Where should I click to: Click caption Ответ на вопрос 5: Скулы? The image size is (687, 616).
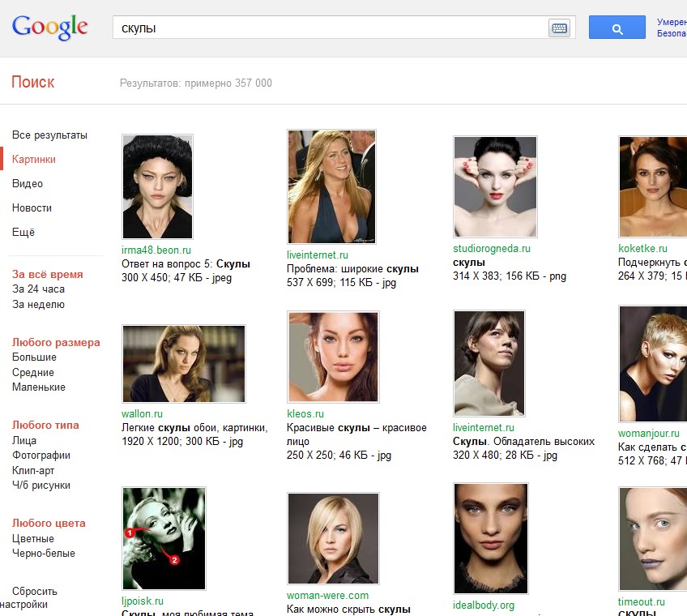(x=186, y=264)
